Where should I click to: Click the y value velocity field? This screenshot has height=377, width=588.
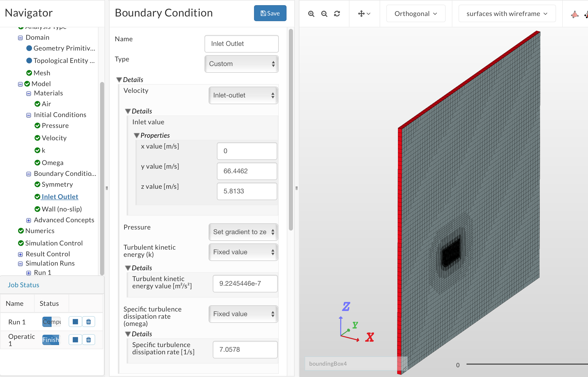[x=247, y=171]
